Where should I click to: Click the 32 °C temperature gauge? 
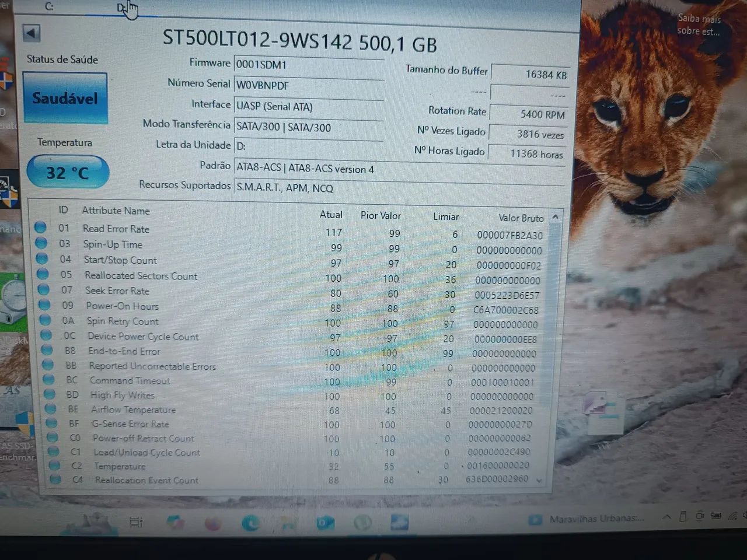(68, 172)
